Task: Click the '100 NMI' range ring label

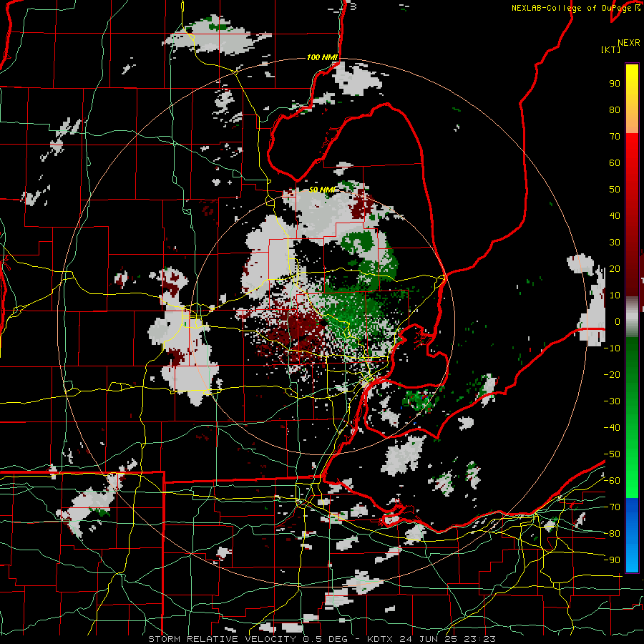Action: pyautogui.click(x=322, y=57)
